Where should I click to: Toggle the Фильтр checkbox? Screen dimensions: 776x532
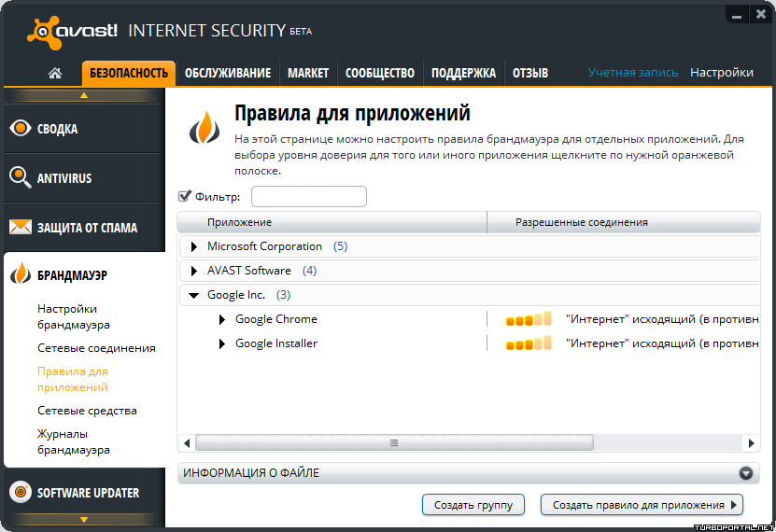pyautogui.click(x=184, y=196)
